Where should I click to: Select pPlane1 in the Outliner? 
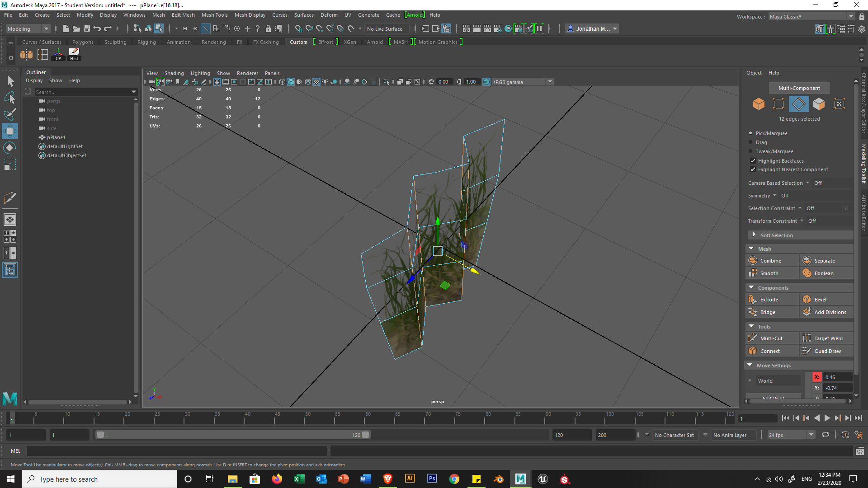[x=56, y=137]
